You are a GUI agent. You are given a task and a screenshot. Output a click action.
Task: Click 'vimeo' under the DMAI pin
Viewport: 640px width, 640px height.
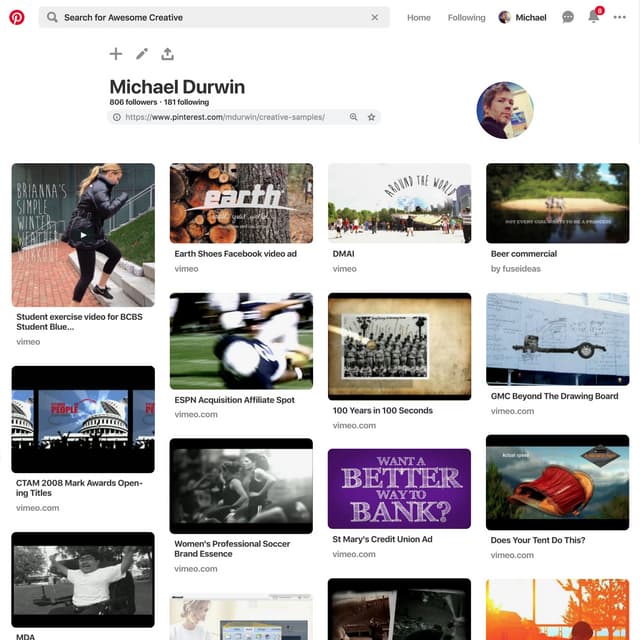pyautogui.click(x=344, y=269)
